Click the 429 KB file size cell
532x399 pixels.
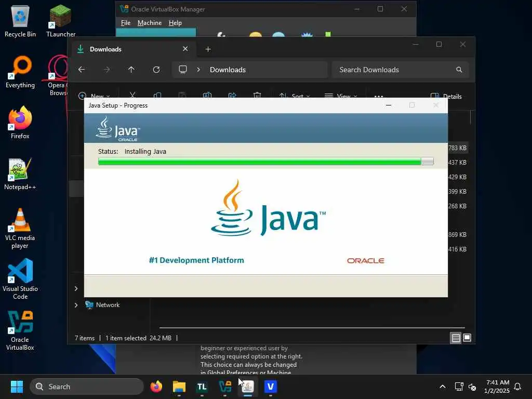tap(457, 177)
